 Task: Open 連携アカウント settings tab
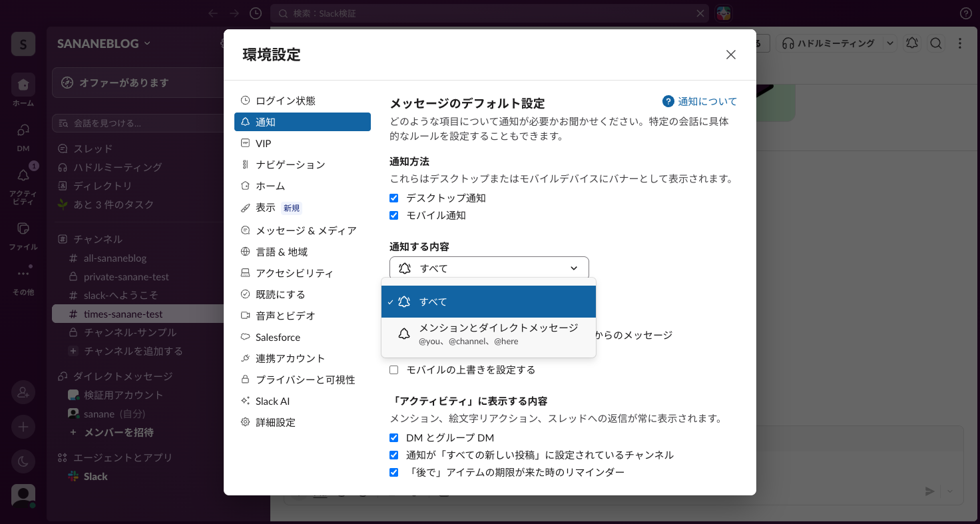pyautogui.click(x=302, y=358)
